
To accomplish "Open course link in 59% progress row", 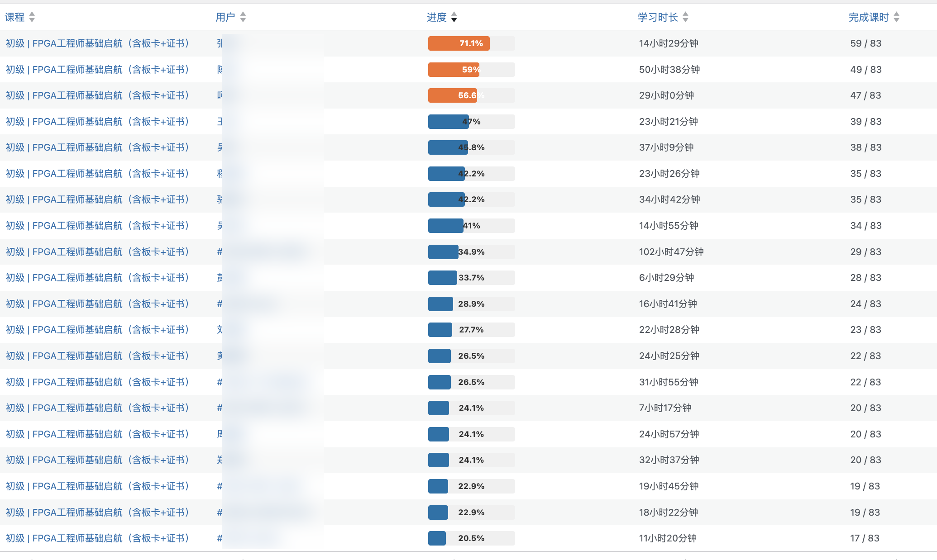I will pyautogui.click(x=97, y=70).
